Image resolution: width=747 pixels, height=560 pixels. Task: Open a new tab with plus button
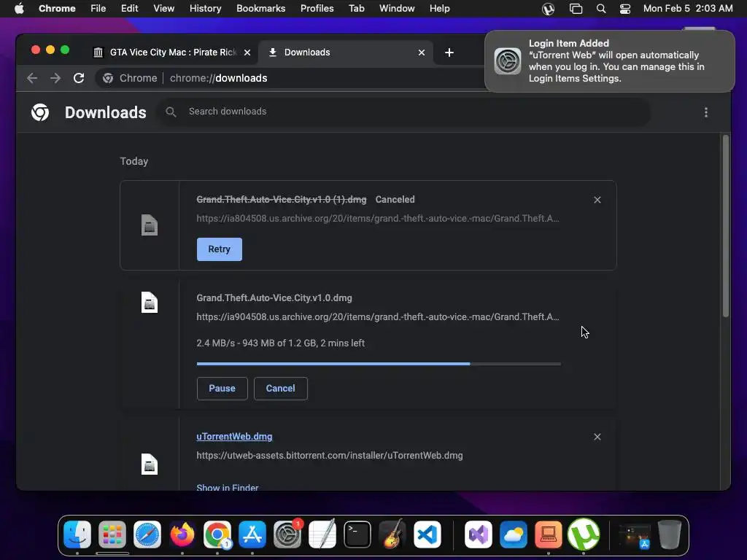(x=449, y=52)
